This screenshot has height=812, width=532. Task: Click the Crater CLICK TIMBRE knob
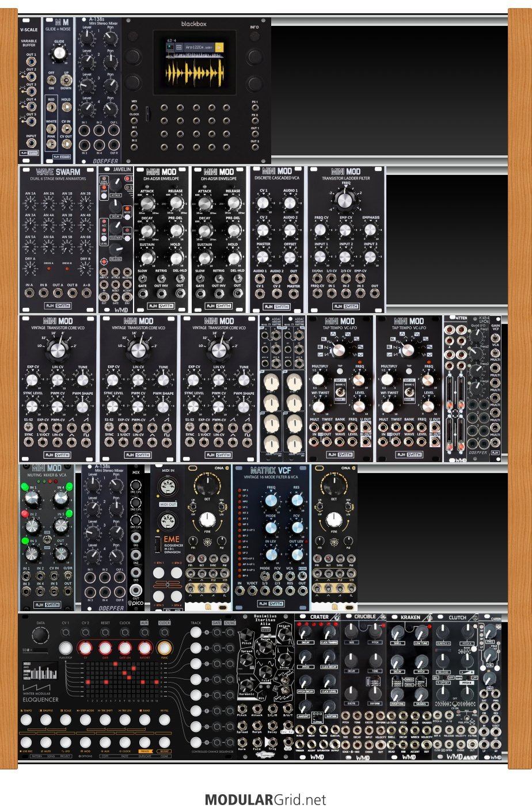329,632
